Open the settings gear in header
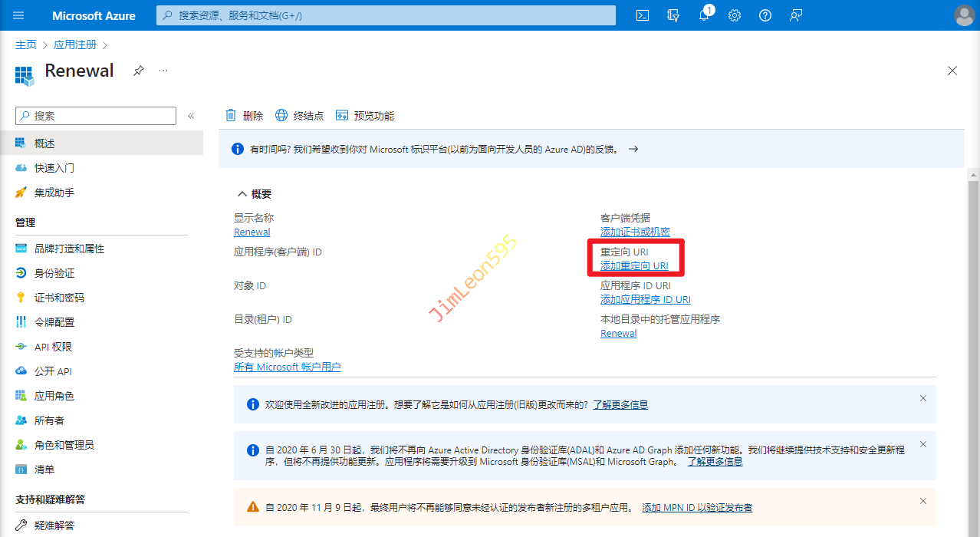Screen dimensions: 980x537 coord(735,15)
